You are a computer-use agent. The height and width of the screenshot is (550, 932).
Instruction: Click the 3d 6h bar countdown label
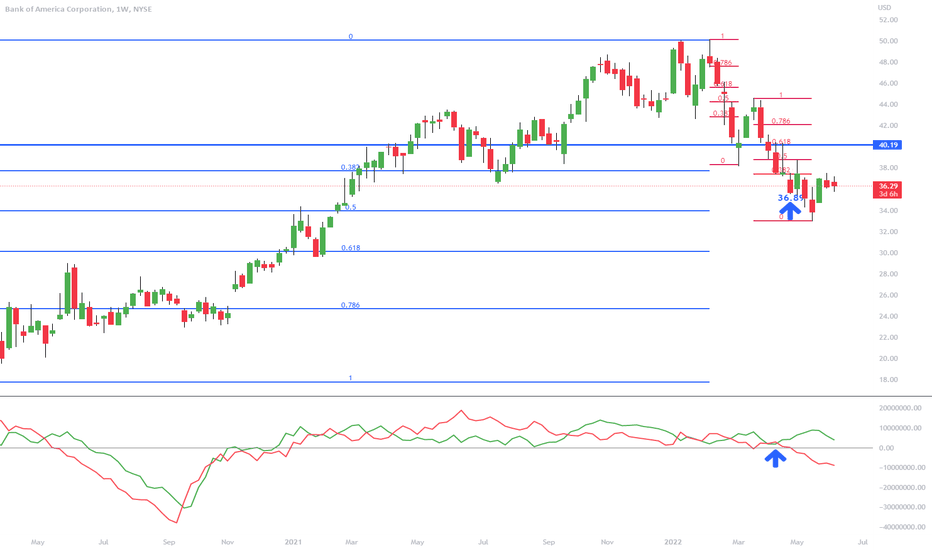(887, 194)
